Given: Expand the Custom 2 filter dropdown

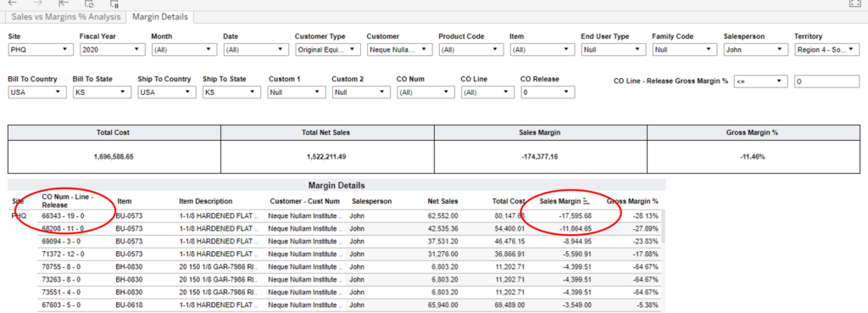Looking at the screenshot, I should point(360,92).
